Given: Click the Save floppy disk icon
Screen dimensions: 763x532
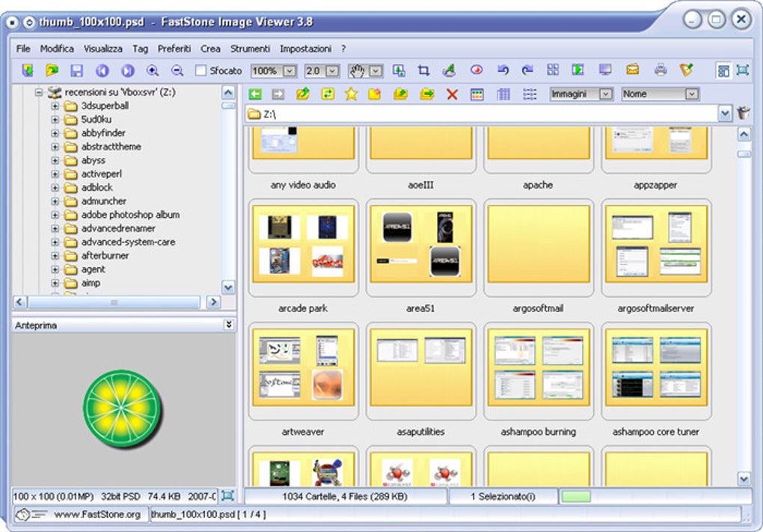Looking at the screenshot, I should (76, 70).
